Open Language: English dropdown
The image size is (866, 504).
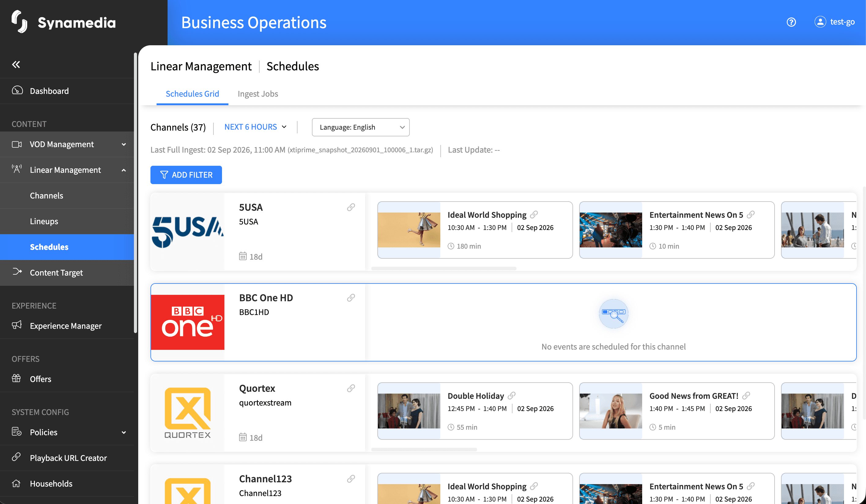pos(361,127)
